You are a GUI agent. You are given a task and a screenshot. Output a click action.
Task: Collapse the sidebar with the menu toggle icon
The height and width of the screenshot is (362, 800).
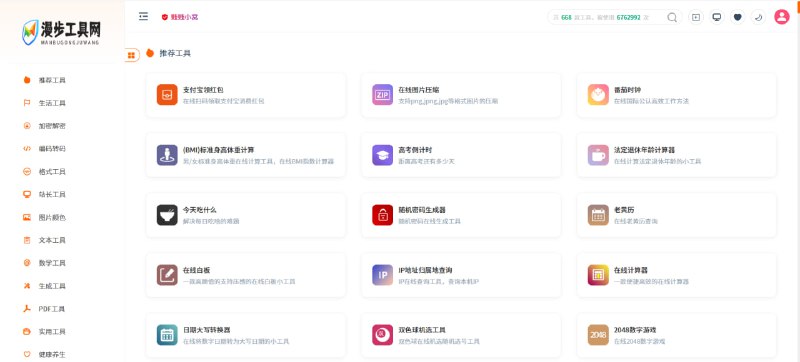tap(143, 16)
